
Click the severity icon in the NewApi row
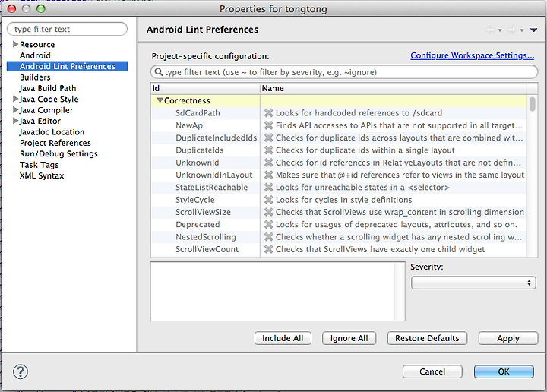point(268,125)
